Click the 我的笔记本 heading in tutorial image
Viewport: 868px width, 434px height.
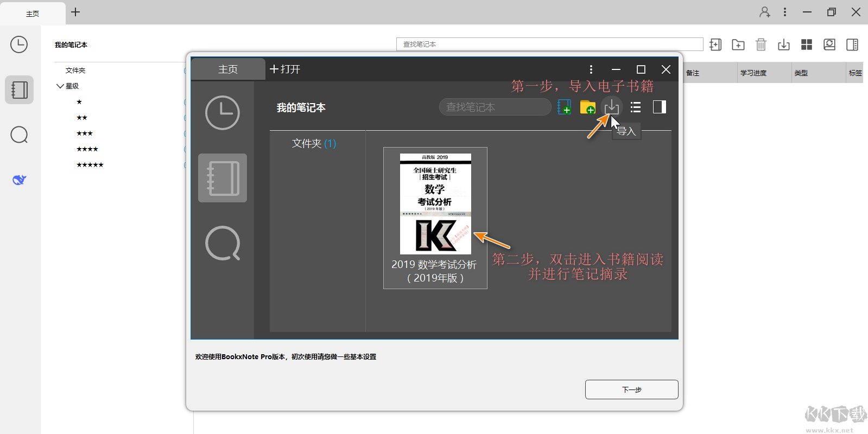click(x=301, y=107)
